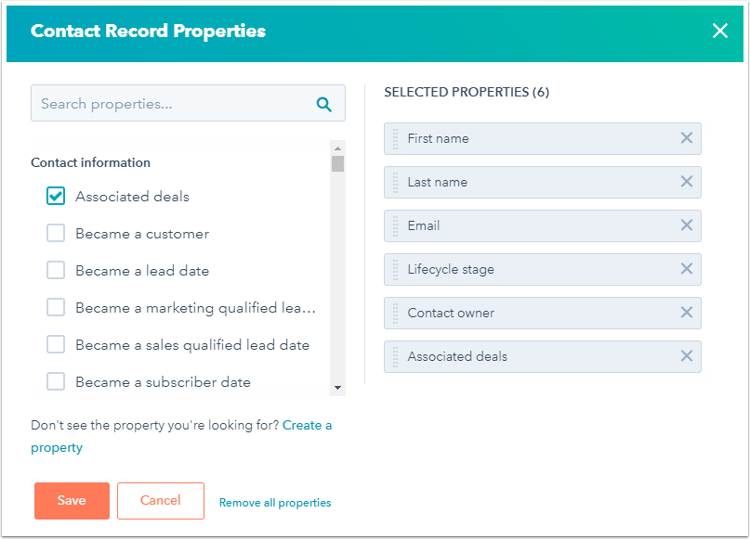Click the Save button
Viewport: 750px width, 539px height.
click(x=72, y=500)
